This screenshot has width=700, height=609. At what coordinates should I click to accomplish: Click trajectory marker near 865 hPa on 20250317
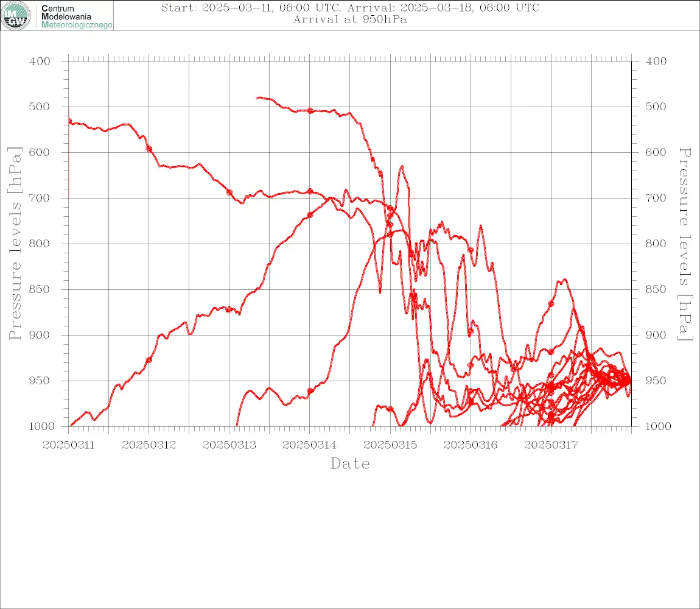click(551, 304)
